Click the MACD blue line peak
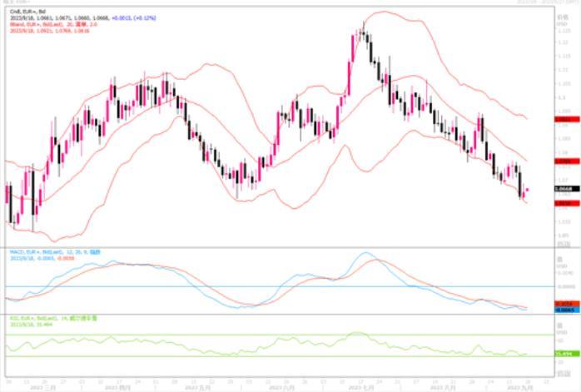This screenshot has width=581, height=392. [365, 254]
